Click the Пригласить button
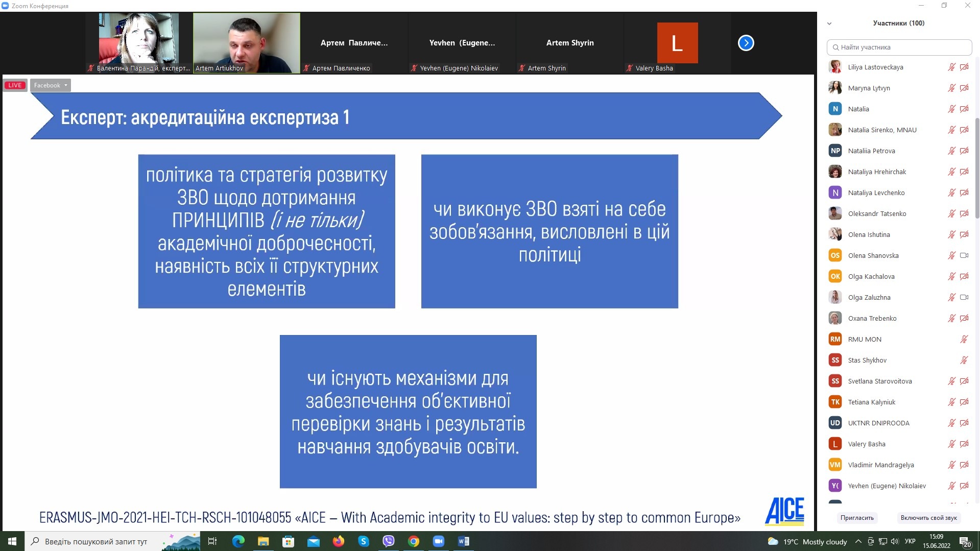 coord(857,517)
